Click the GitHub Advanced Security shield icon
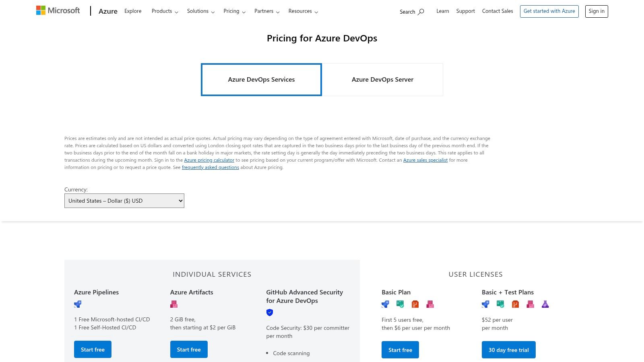The image size is (644, 362). (270, 312)
